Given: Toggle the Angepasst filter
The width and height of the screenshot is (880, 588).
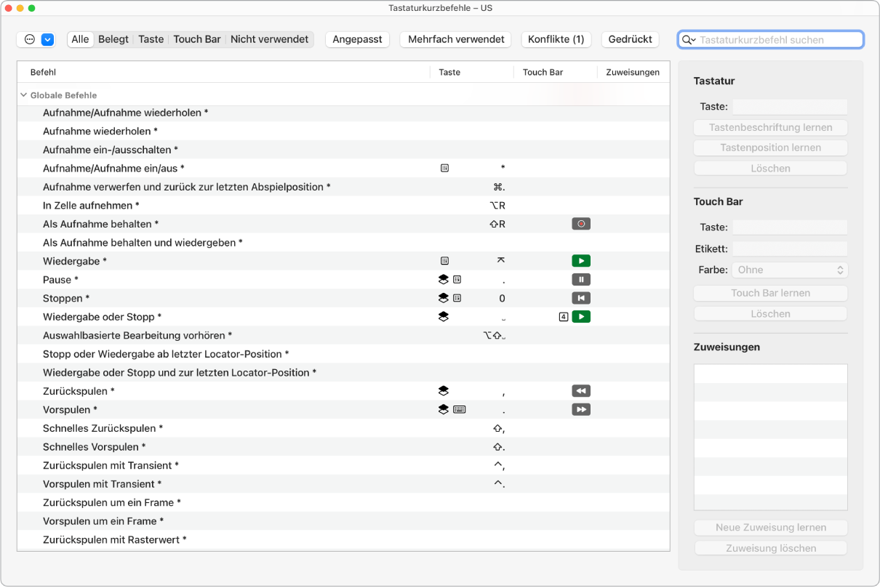Looking at the screenshot, I should coord(357,39).
